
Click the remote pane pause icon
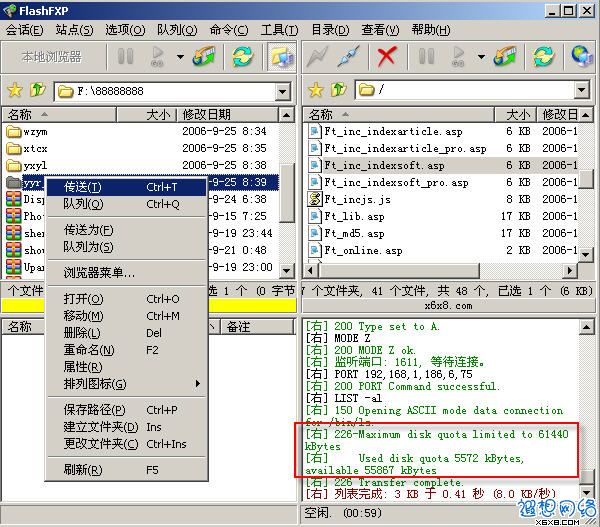pos(426,57)
